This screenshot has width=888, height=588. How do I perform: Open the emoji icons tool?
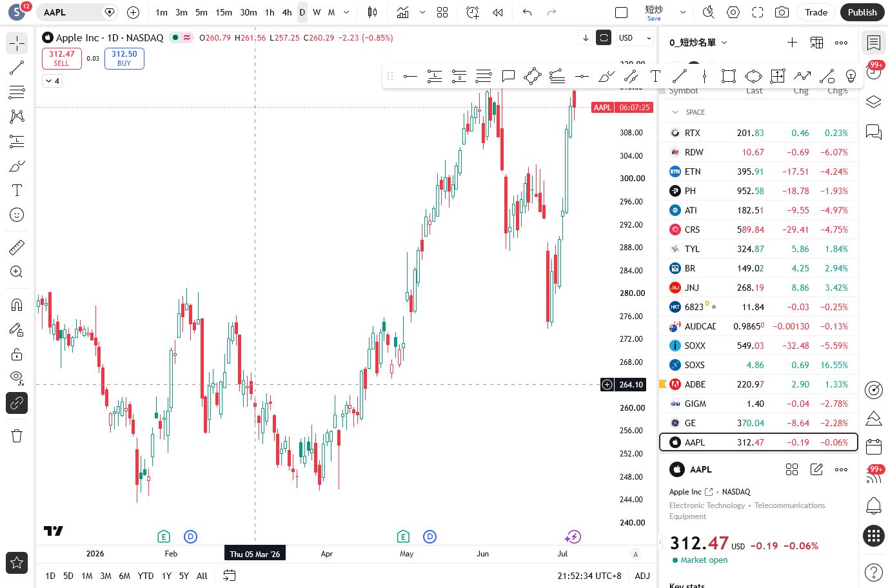[x=17, y=215]
